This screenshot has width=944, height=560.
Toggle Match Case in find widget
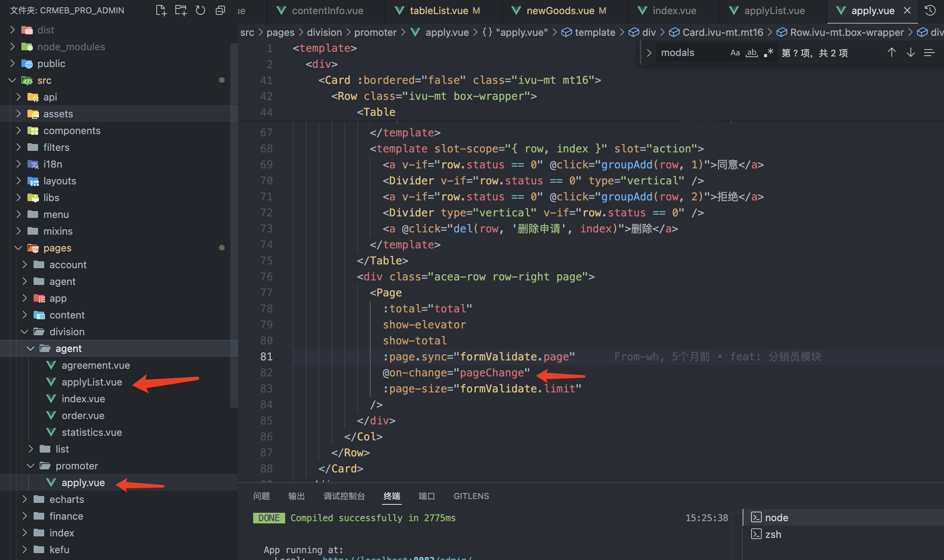click(x=735, y=53)
